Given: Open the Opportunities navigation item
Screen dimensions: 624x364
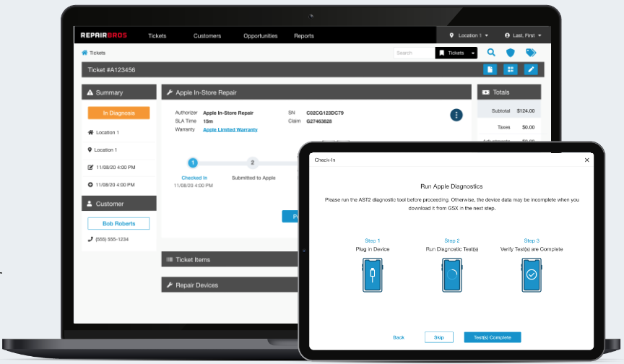Looking at the screenshot, I should (260, 36).
